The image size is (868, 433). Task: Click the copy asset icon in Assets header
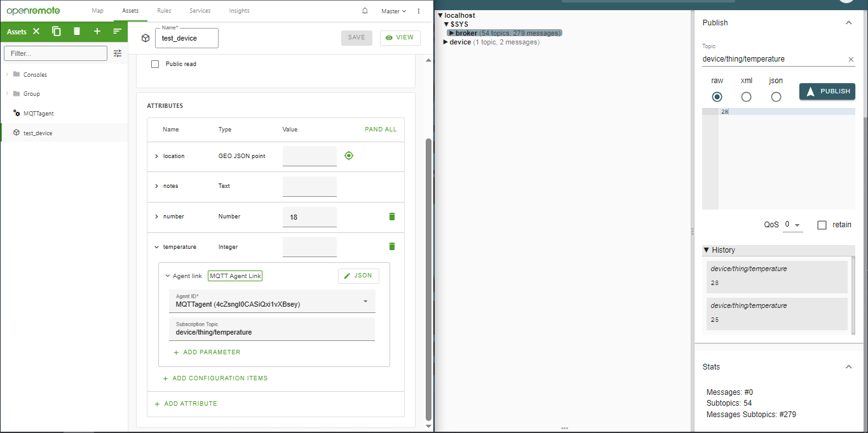pos(57,31)
